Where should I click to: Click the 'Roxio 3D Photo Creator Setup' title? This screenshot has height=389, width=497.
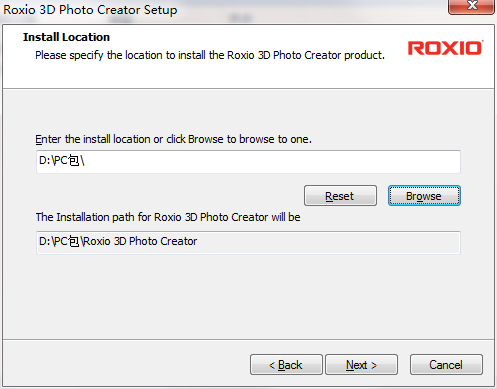click(90, 10)
